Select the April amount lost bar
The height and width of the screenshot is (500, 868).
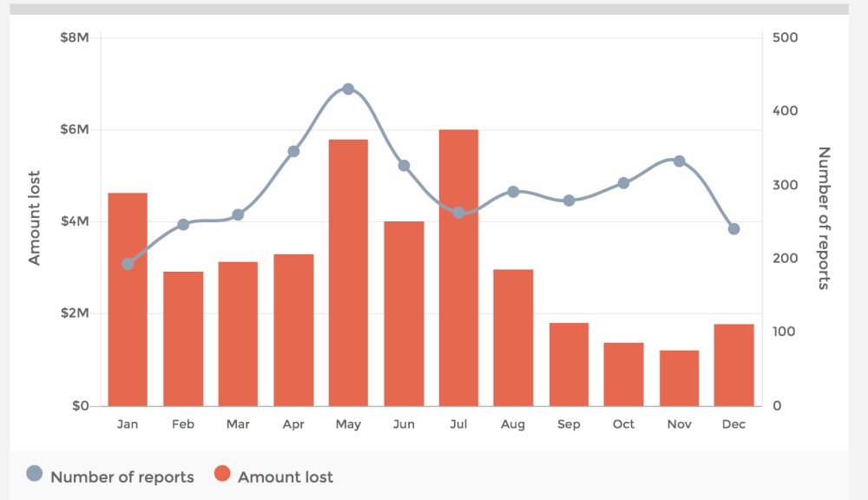click(x=293, y=330)
